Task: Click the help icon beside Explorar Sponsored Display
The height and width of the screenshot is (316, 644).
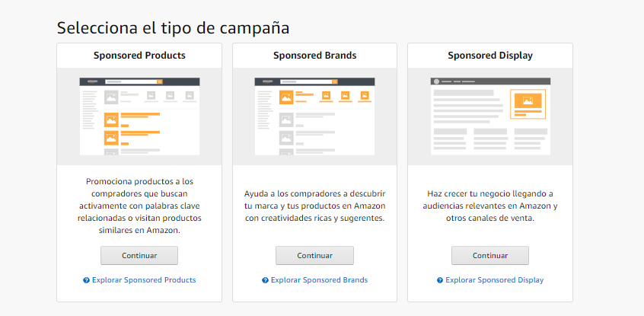Action: [440, 280]
